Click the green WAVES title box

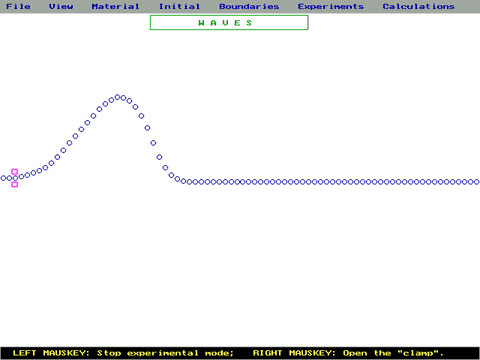[229, 23]
